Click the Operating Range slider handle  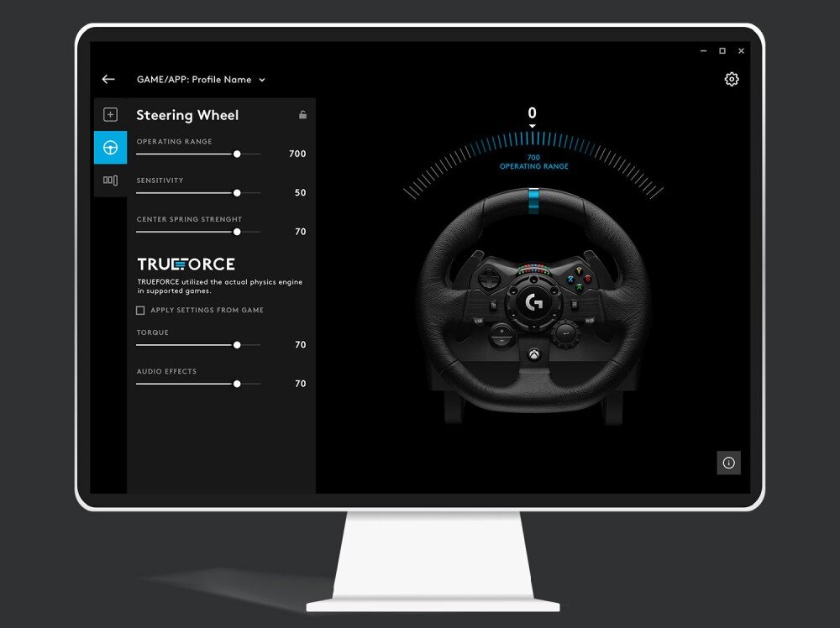click(237, 154)
